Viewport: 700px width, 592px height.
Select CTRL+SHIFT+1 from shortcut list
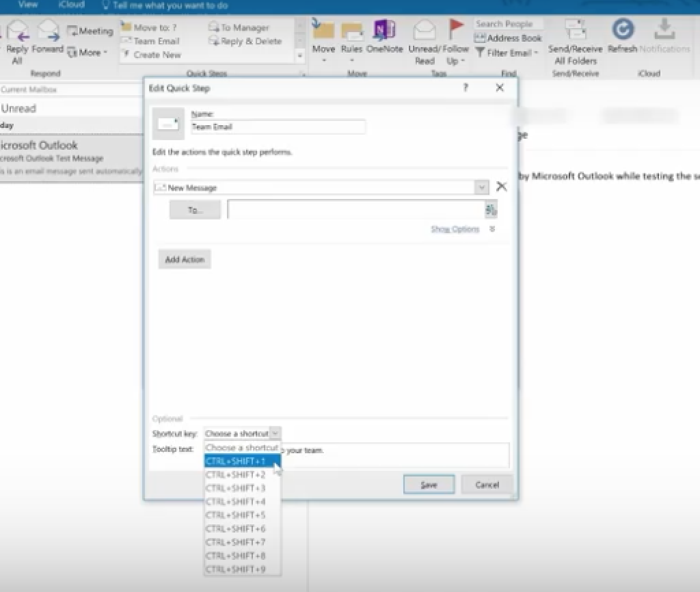(x=236, y=461)
